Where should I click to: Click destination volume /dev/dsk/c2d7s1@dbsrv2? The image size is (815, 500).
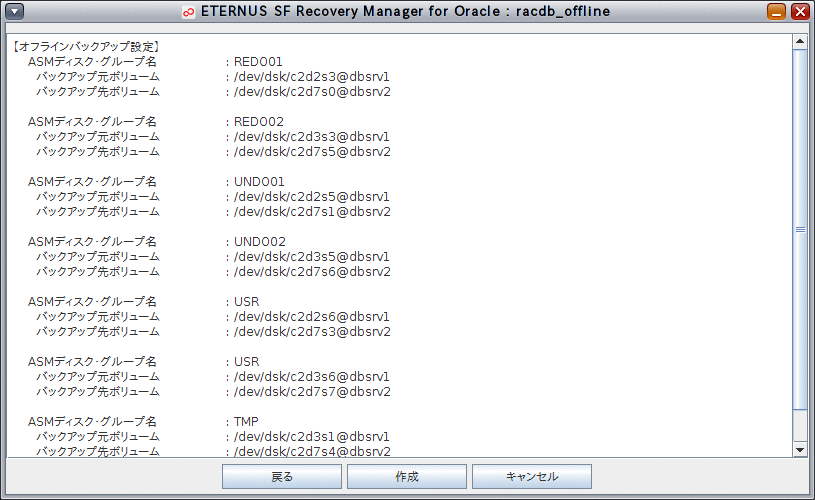312,212
